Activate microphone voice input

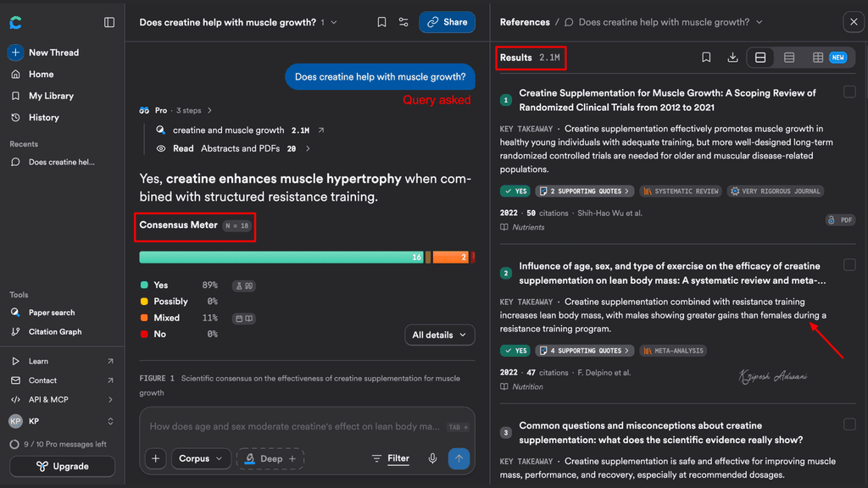432,458
